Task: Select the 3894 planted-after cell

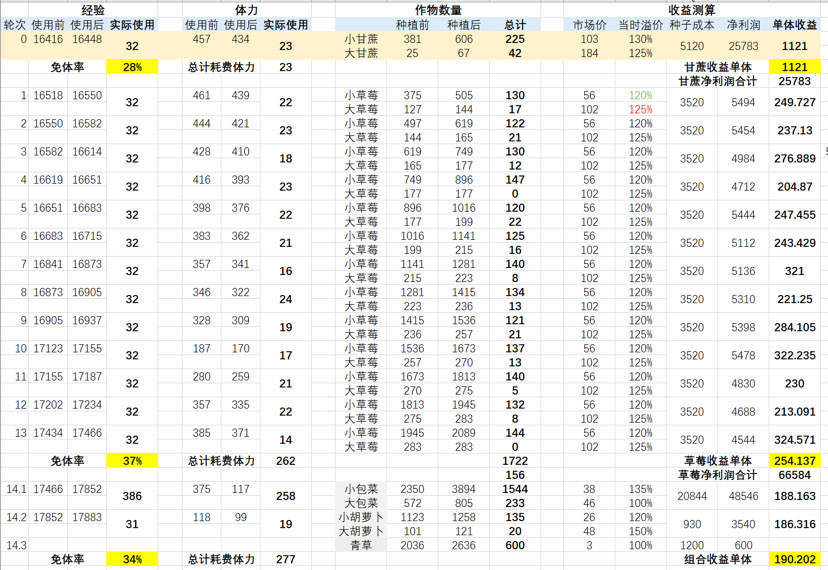Action: 464,489
